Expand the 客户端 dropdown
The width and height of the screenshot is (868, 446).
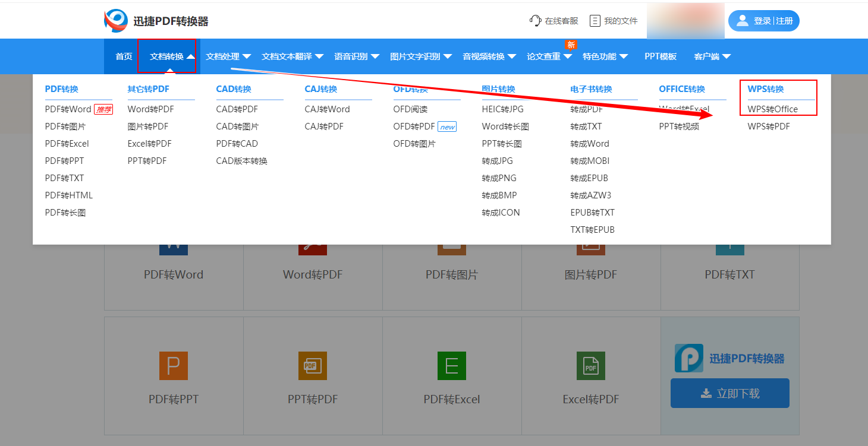point(712,56)
